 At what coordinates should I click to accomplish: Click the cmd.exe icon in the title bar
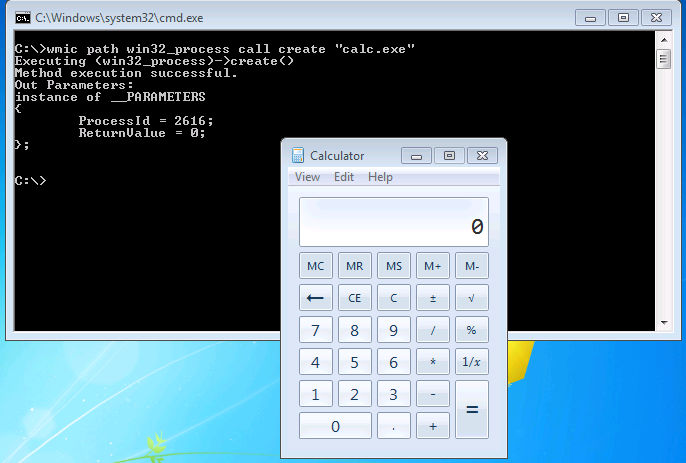click(23, 18)
